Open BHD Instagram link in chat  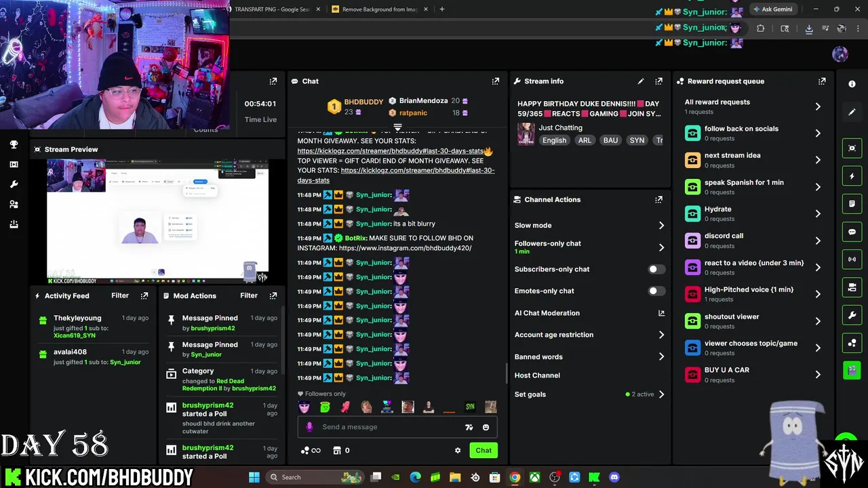click(x=405, y=249)
